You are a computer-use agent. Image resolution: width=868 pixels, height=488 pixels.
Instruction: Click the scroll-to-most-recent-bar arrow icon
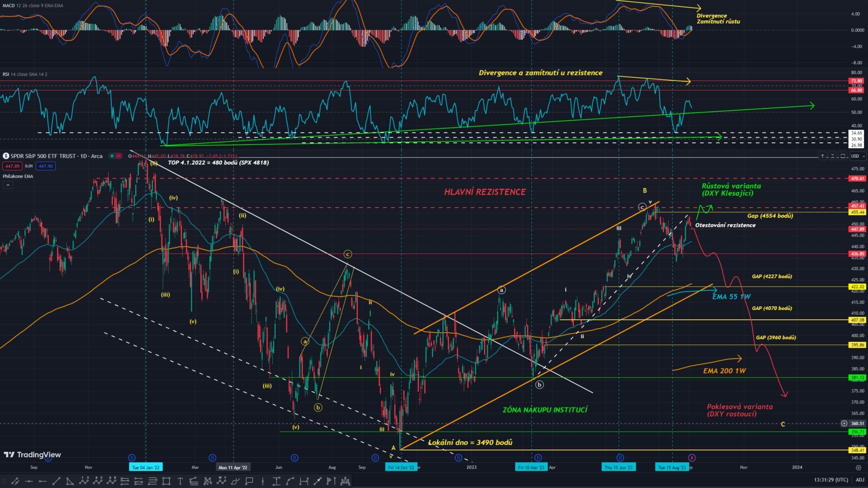pyautogui.click(x=823, y=156)
